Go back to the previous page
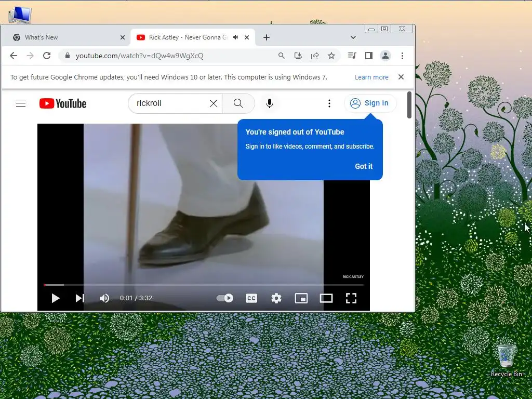532x399 pixels. (13, 56)
